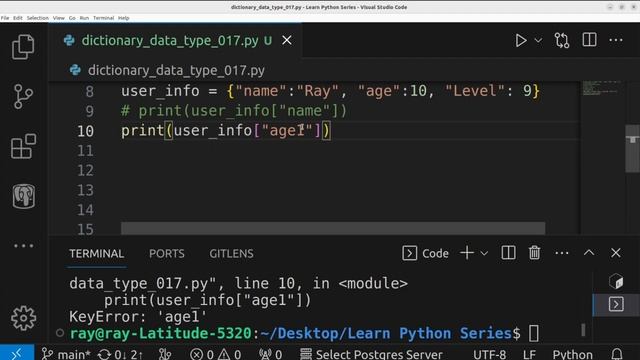Select the Code terminal profile label
Image resolution: width=640 pixels, height=360 pixels.
pos(425,253)
